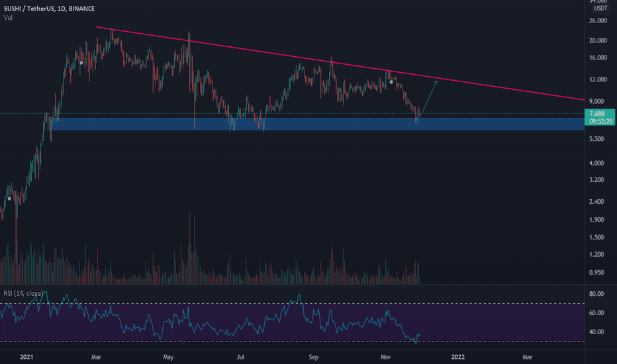The image size is (617, 364).
Task: Select the RSI (14, close) indicator label
Action: pos(23,294)
